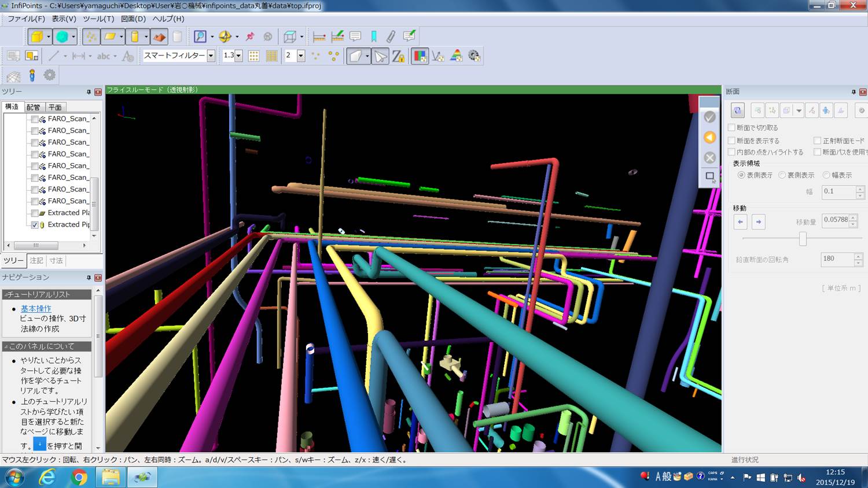Open the wireframe box view dropdown arrow
This screenshot has height=488, width=868.
301,37
